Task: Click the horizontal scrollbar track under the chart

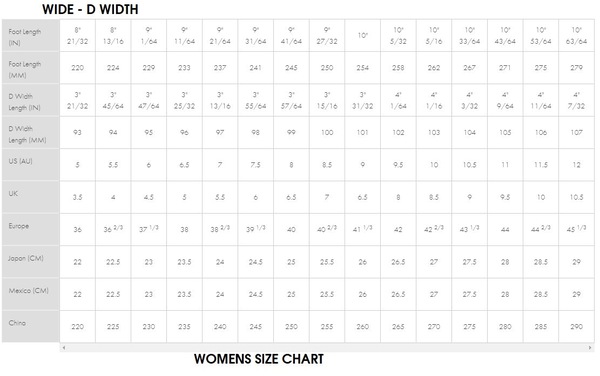Action: (x=327, y=348)
